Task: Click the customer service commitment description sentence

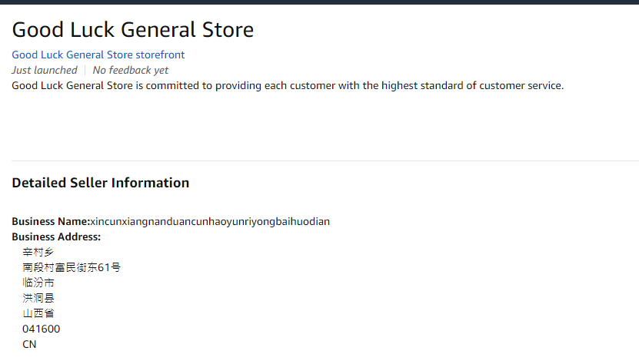Action: [288, 85]
